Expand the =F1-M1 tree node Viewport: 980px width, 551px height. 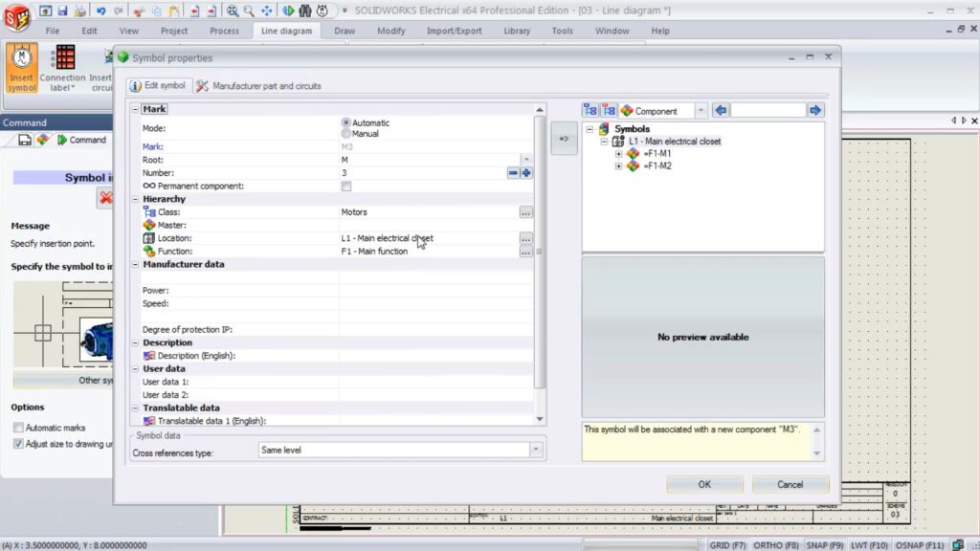pyautogui.click(x=619, y=154)
